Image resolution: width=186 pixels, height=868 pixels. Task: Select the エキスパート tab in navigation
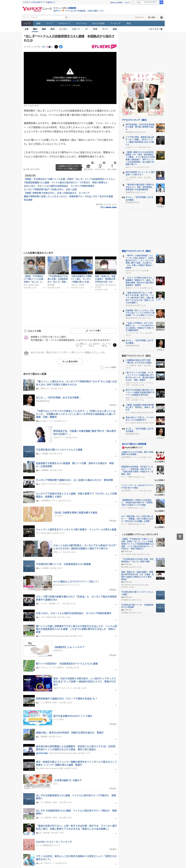click(x=64, y=24)
